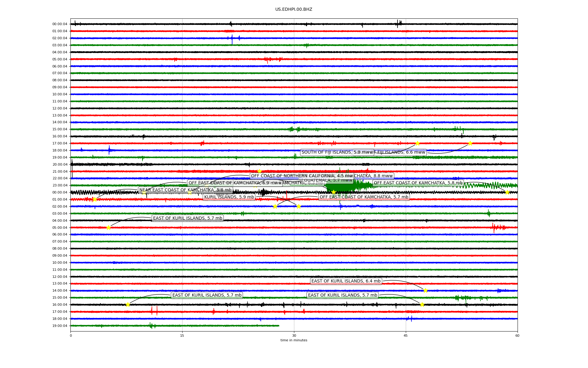Select star marker for South of Fiji 5.8 mww

pyautogui.click(x=417, y=143)
